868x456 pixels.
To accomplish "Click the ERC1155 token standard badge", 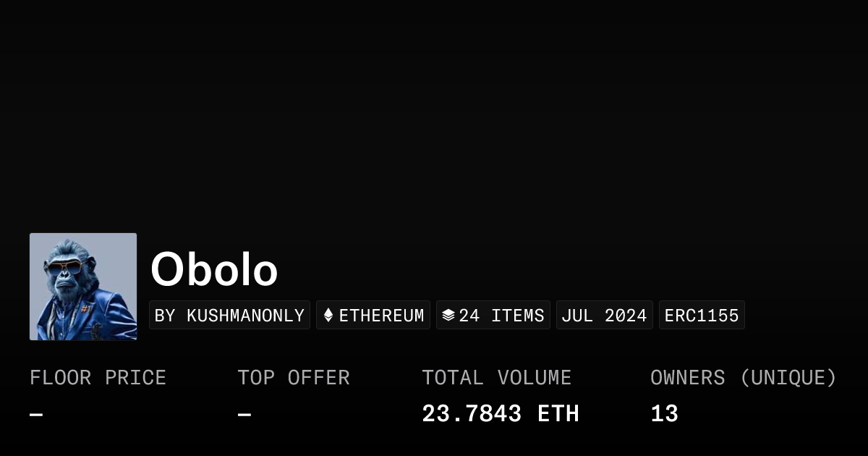I will [x=702, y=316].
